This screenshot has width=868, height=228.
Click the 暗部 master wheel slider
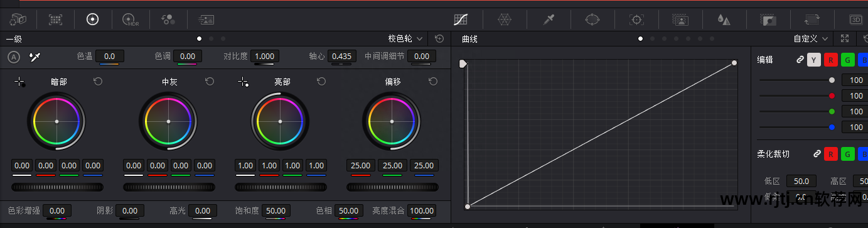[57, 187]
